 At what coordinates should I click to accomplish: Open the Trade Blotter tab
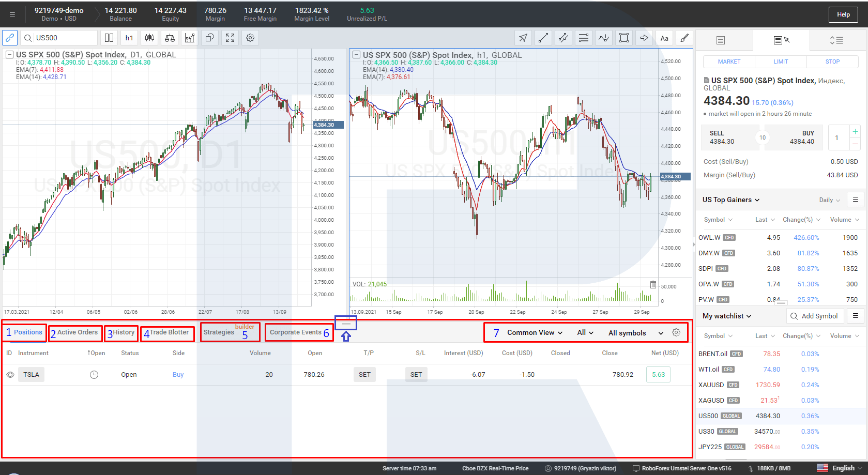point(168,333)
